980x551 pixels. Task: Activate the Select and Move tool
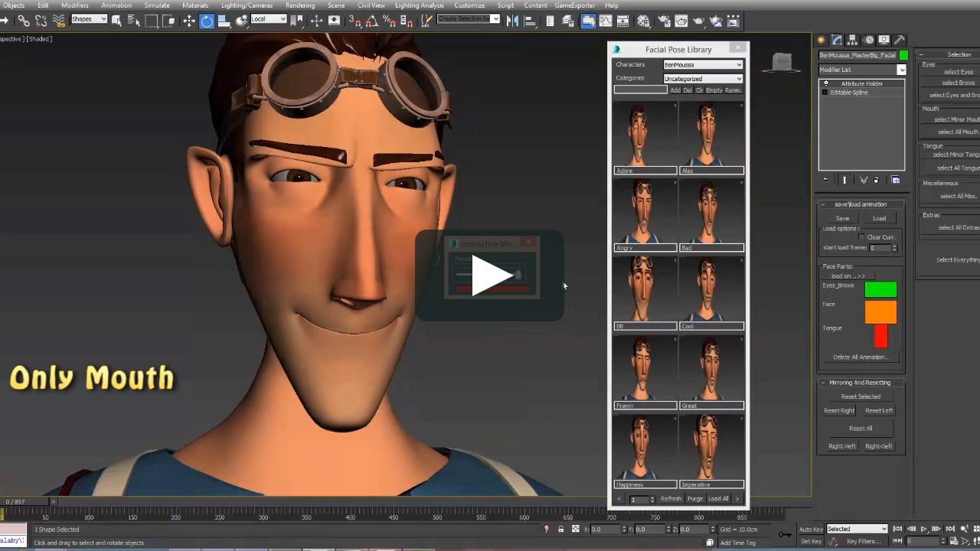[189, 21]
